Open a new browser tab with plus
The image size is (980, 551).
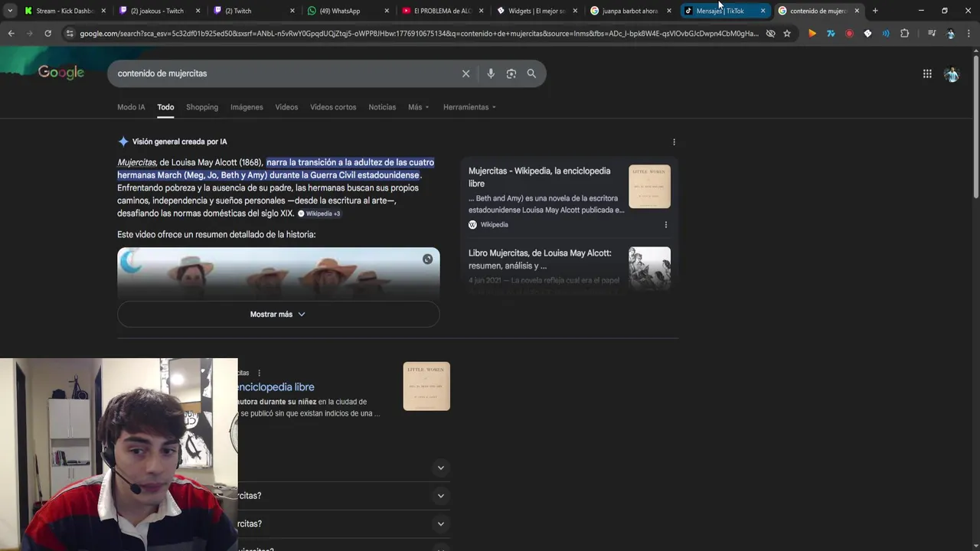pos(875,11)
